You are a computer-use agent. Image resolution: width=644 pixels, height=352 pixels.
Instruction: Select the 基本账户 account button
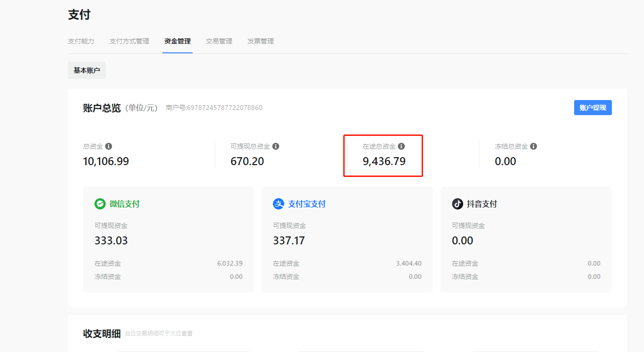87,70
